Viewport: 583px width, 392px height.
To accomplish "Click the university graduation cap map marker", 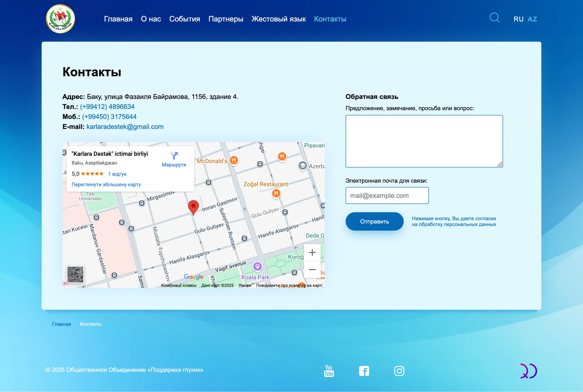I will 303,166.
